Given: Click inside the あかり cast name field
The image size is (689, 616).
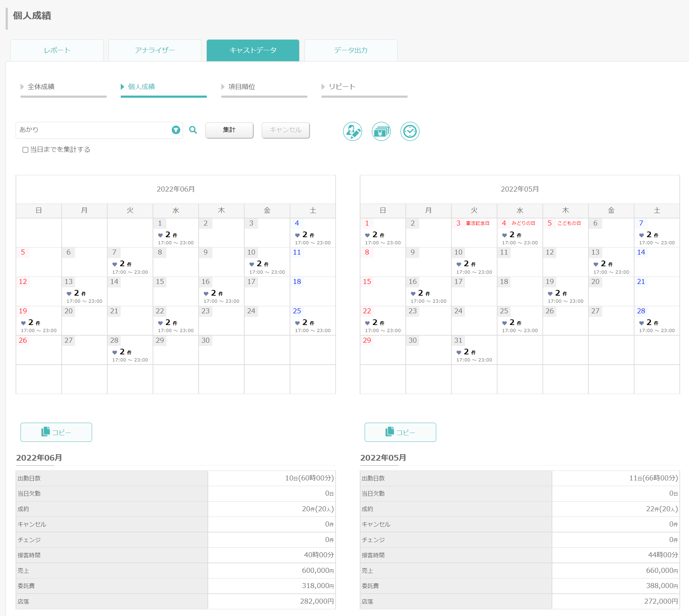Looking at the screenshot, I should click(x=94, y=130).
